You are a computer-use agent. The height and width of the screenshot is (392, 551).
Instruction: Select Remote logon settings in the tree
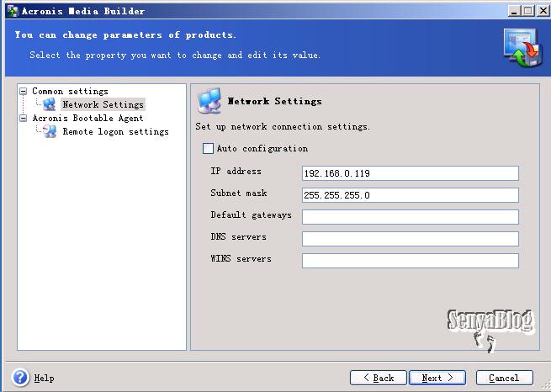pyautogui.click(x=115, y=132)
